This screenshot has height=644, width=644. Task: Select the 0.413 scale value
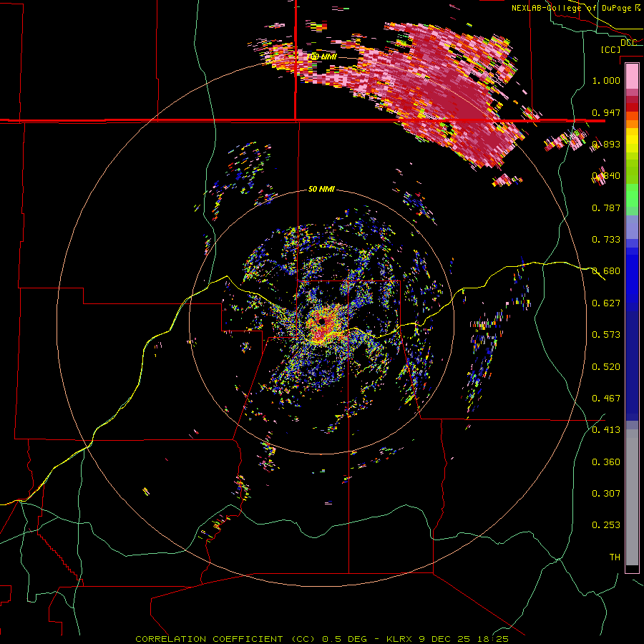[606, 430]
